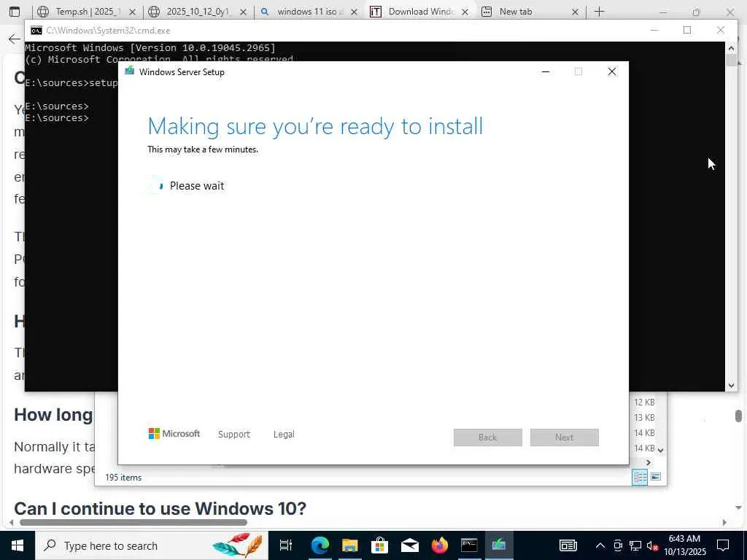The width and height of the screenshot is (747, 560).
Task: Close the New tab browser tab
Action: 575,12
